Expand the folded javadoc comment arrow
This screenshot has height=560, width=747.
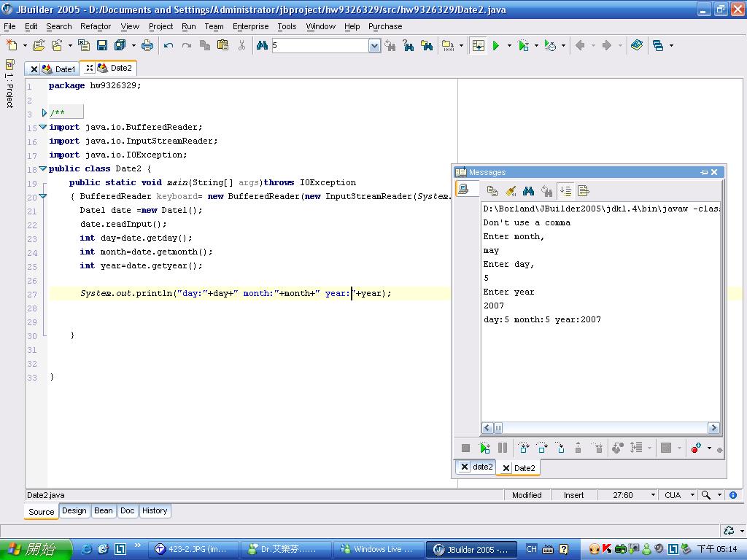tap(44, 113)
